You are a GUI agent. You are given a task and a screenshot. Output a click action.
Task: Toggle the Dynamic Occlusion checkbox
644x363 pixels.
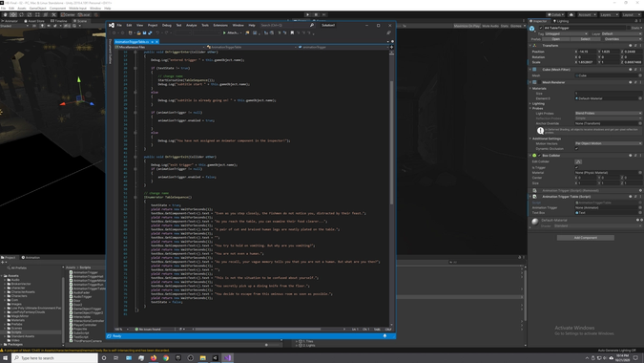click(576, 149)
